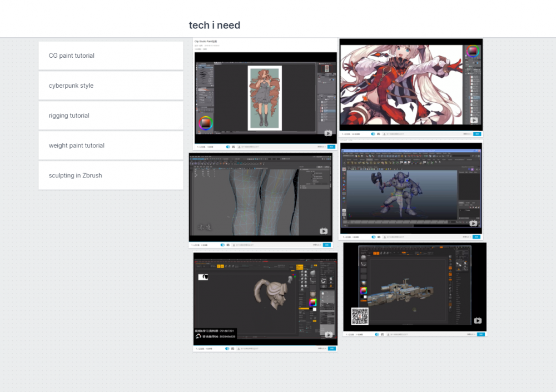The width and height of the screenshot is (556, 392).
Task: Play the Clip Studio Paint curly-hair girl video
Action: click(x=328, y=133)
